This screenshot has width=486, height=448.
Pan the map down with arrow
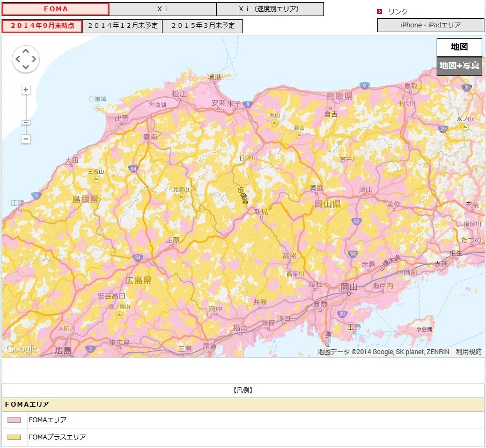pyautogui.click(x=26, y=67)
